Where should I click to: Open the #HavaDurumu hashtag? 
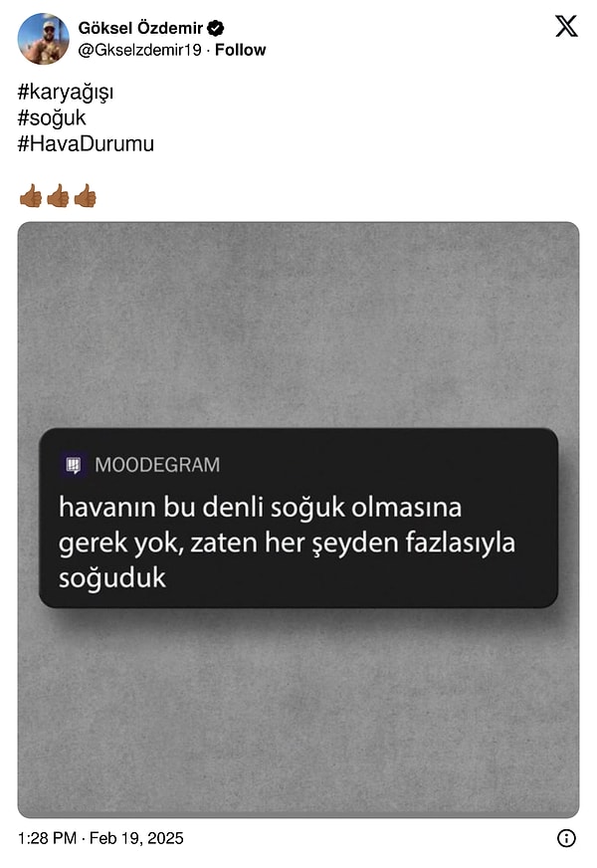click(x=86, y=144)
